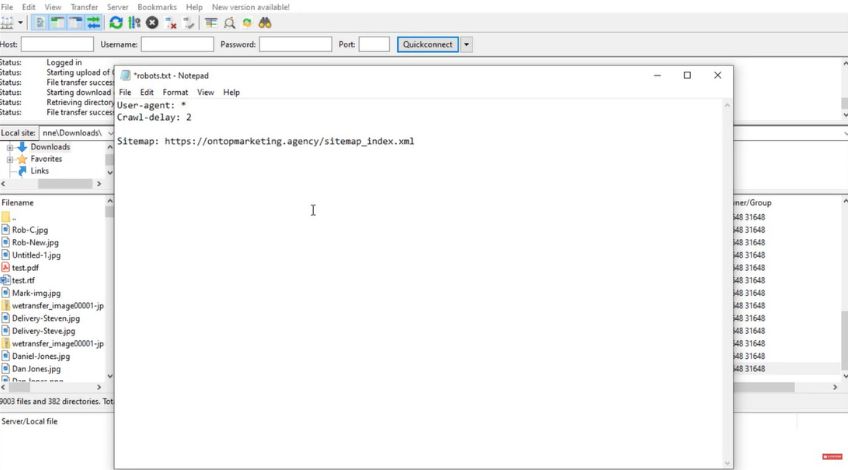Open the Site Manager dropdown arrow
Screen dimensions: 848x470
[21, 23]
